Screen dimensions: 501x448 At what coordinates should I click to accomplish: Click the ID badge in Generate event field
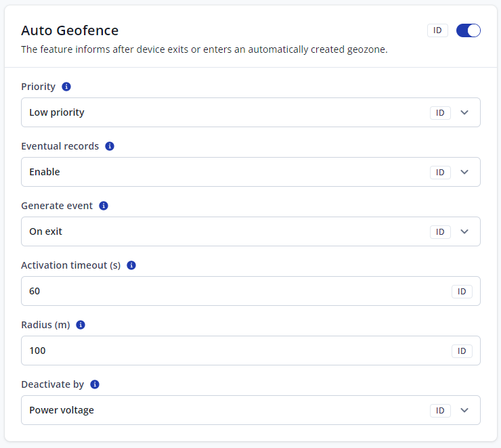pyautogui.click(x=440, y=232)
